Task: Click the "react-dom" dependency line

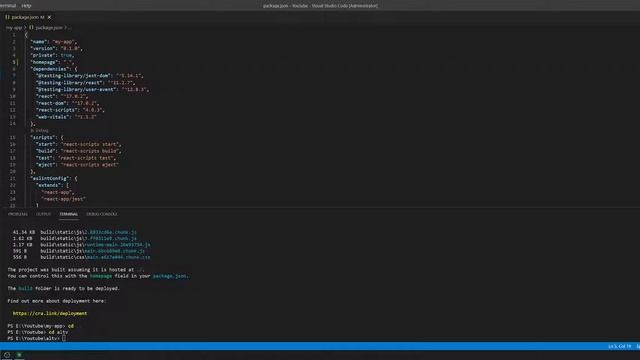Action: 67,103
